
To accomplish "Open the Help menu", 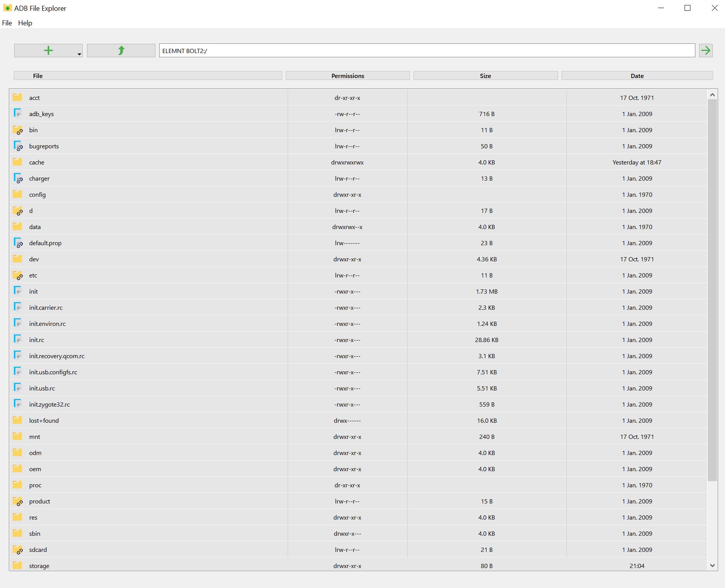I will (25, 23).
